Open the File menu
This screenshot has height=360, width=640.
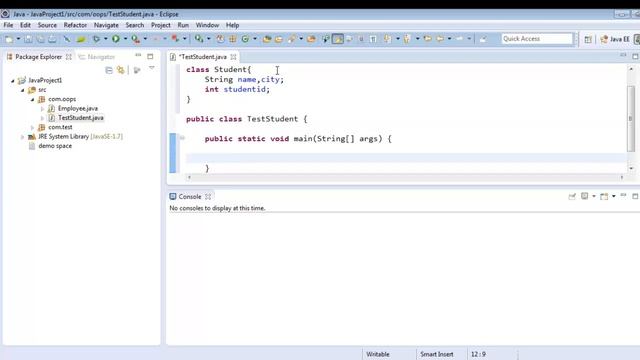(x=8, y=25)
